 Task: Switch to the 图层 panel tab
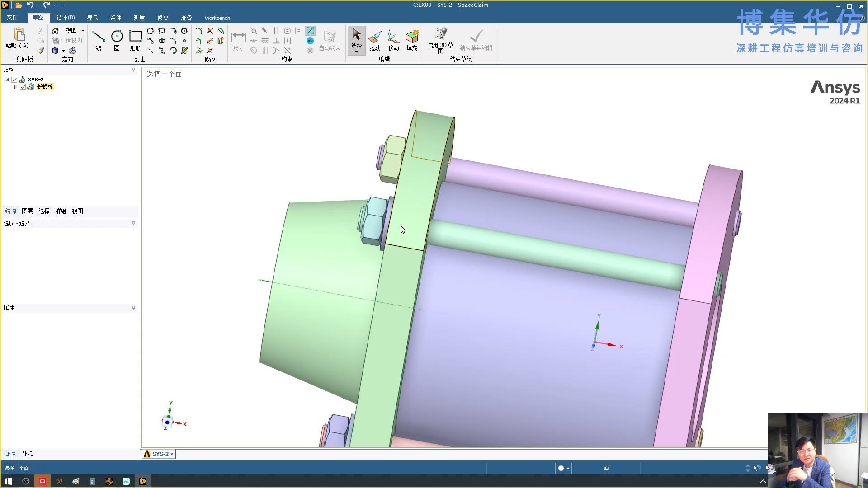pos(27,211)
